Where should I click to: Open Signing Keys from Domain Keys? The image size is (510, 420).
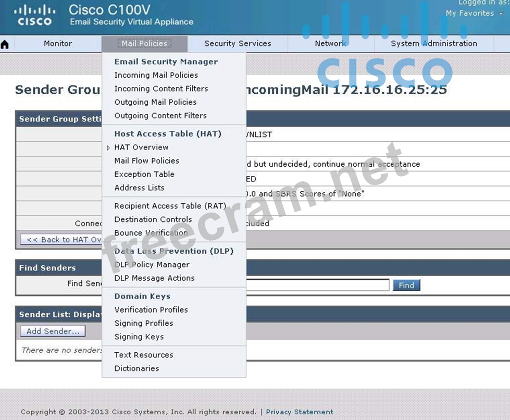coord(139,337)
